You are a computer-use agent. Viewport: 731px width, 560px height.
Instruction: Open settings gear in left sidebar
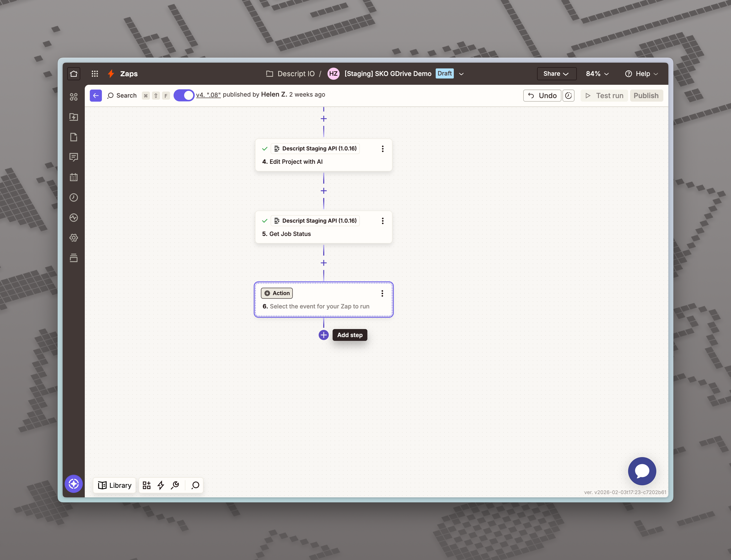[x=74, y=238]
